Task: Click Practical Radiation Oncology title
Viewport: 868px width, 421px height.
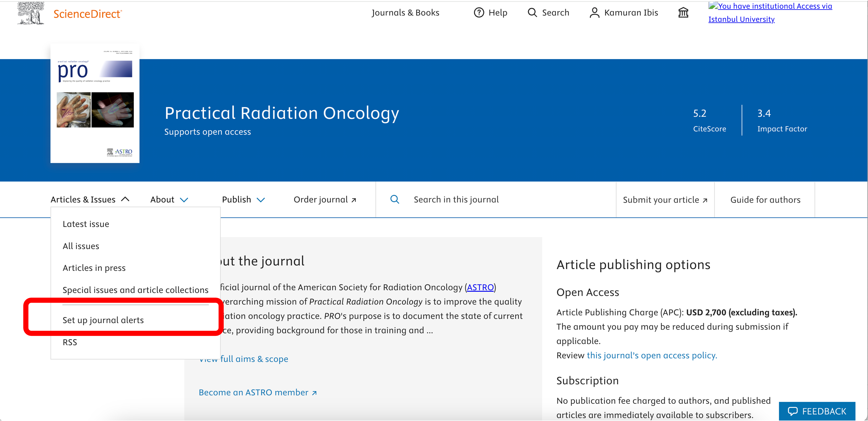Action: coord(282,113)
